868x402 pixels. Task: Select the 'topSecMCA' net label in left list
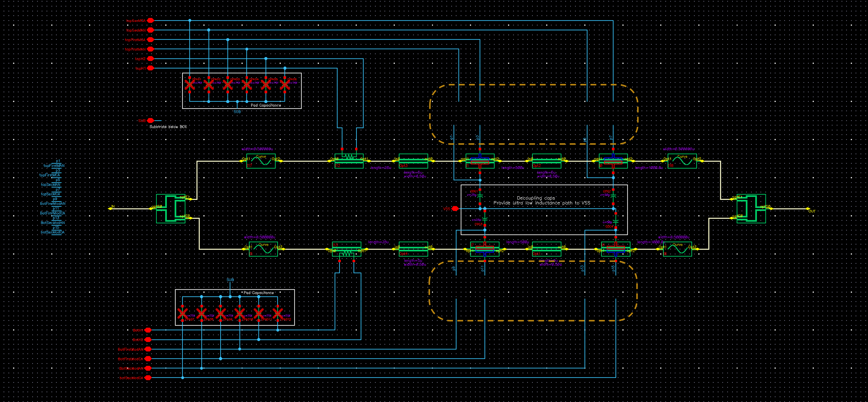(x=50, y=194)
